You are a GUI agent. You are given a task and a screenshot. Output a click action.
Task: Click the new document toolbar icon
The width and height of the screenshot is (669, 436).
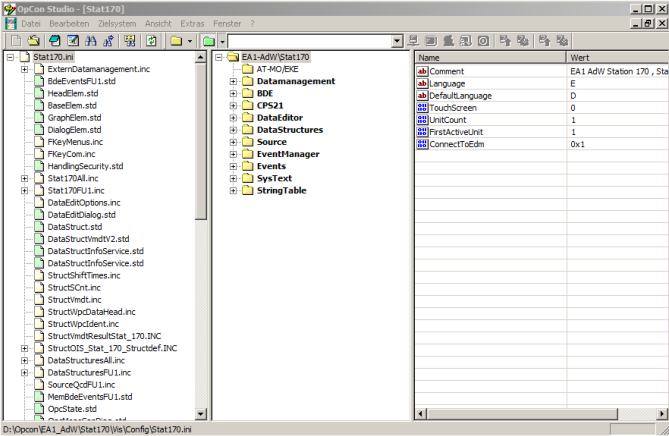(15, 41)
